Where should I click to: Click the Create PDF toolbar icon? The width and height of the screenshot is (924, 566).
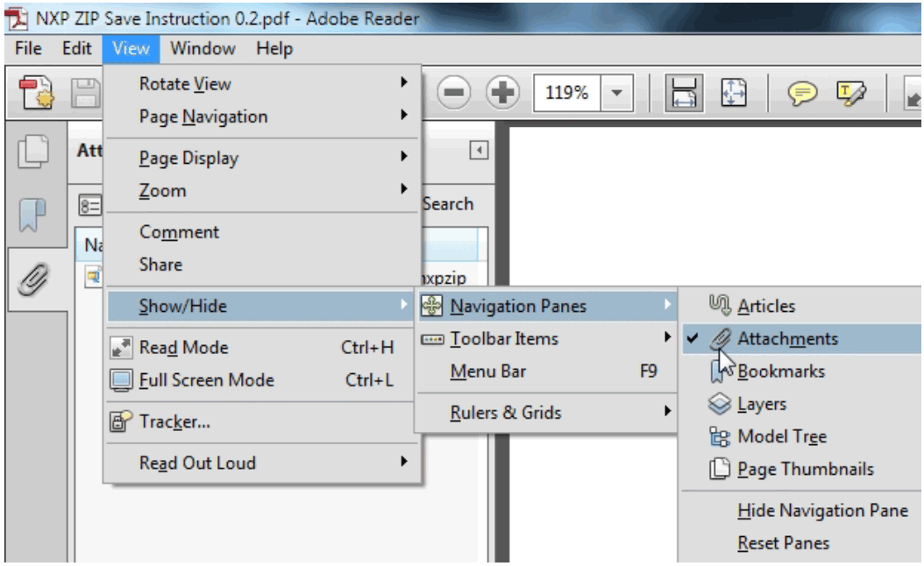[36, 93]
